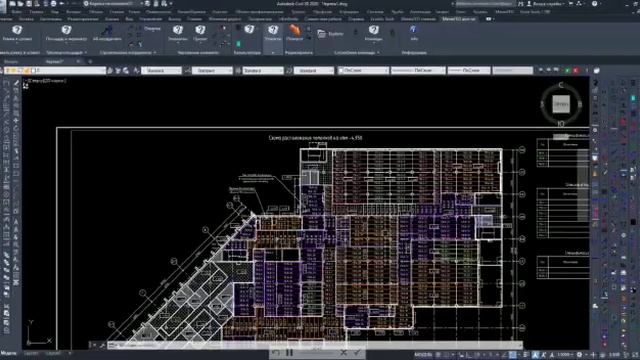Click the Команды ribbon button
This screenshot has height=360, width=640.
pyautogui.click(x=373, y=33)
